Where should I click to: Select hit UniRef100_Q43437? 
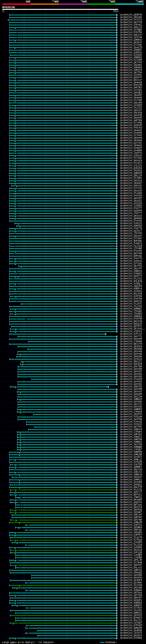[131, 42]
